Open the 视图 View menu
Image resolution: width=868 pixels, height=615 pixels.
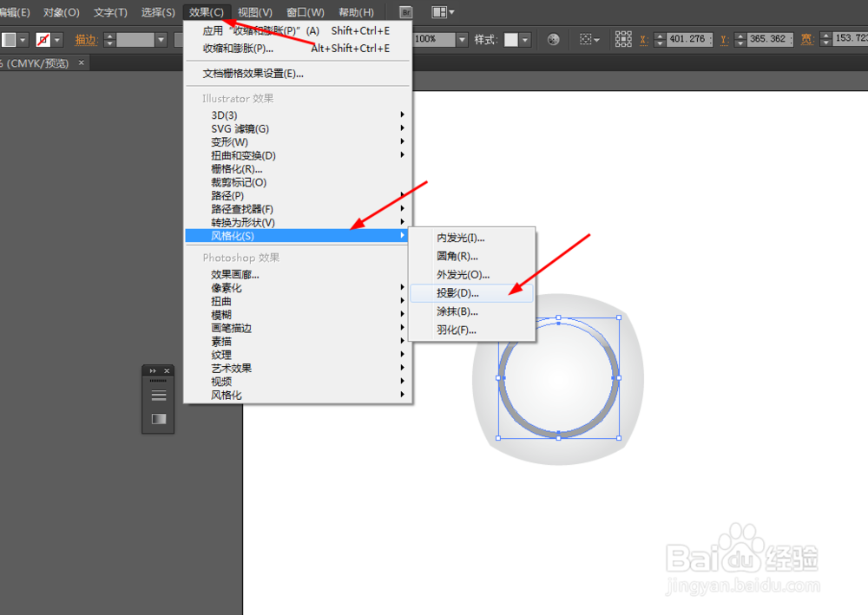click(x=256, y=11)
